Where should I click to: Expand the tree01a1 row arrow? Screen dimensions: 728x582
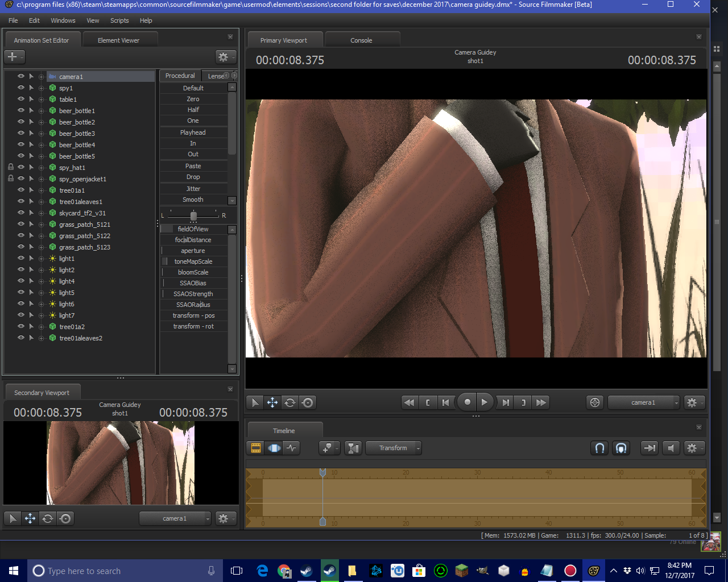(31, 190)
